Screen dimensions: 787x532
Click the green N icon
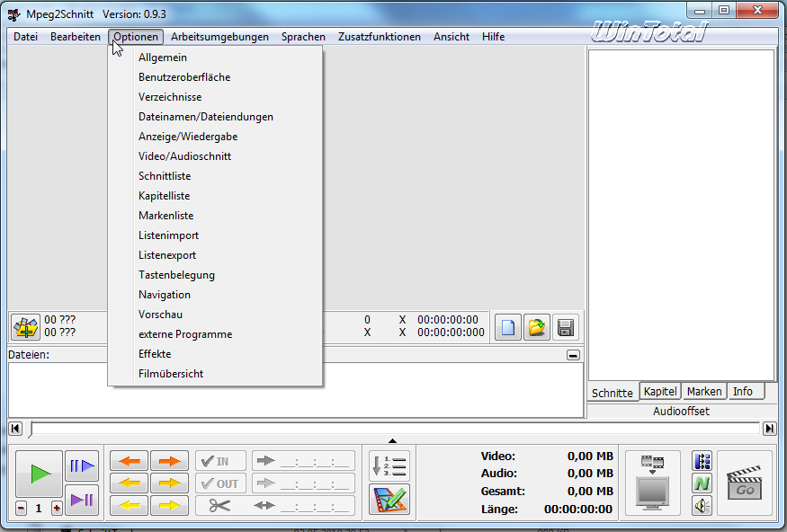[x=702, y=483]
